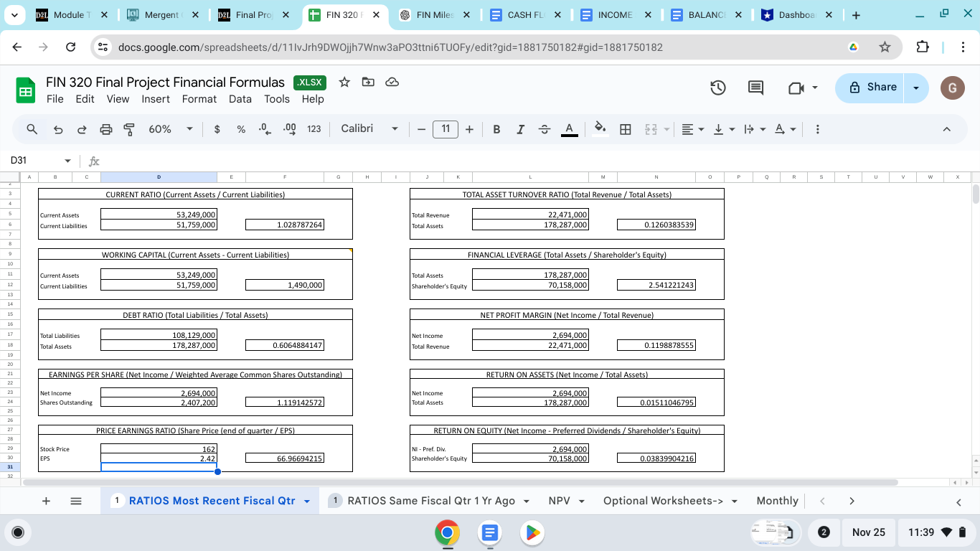This screenshot has width=980, height=551.
Task: Increase font size with plus button
Action: 469,129
